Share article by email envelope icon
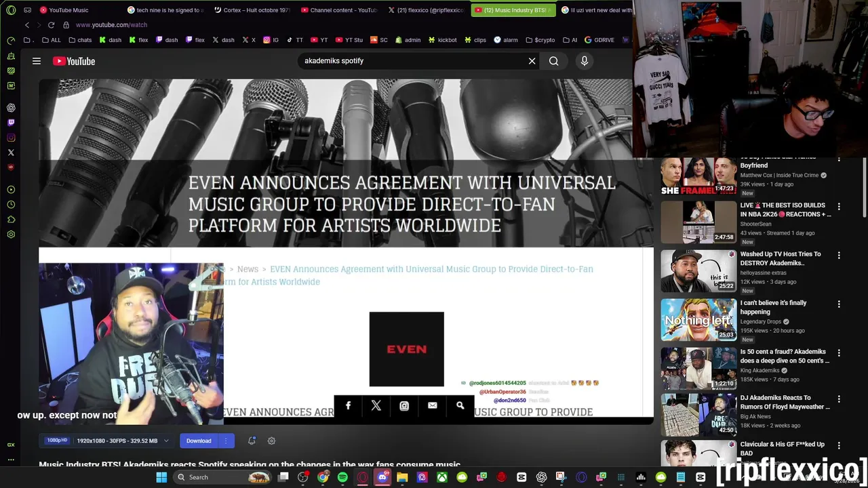 click(433, 405)
